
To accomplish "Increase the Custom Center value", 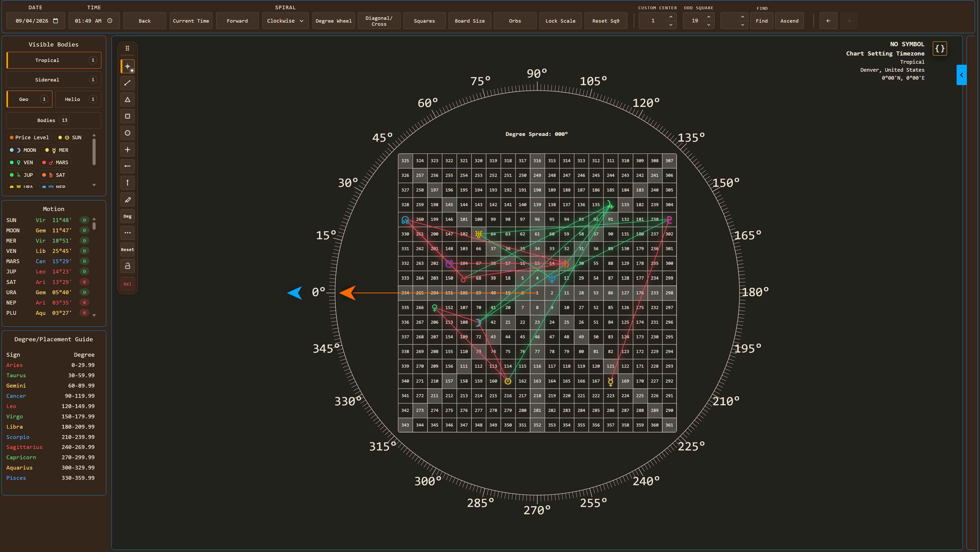I will (x=671, y=17).
